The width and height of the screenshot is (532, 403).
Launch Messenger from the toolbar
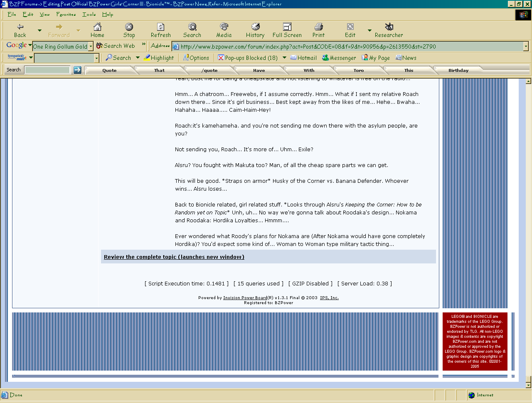[339, 58]
